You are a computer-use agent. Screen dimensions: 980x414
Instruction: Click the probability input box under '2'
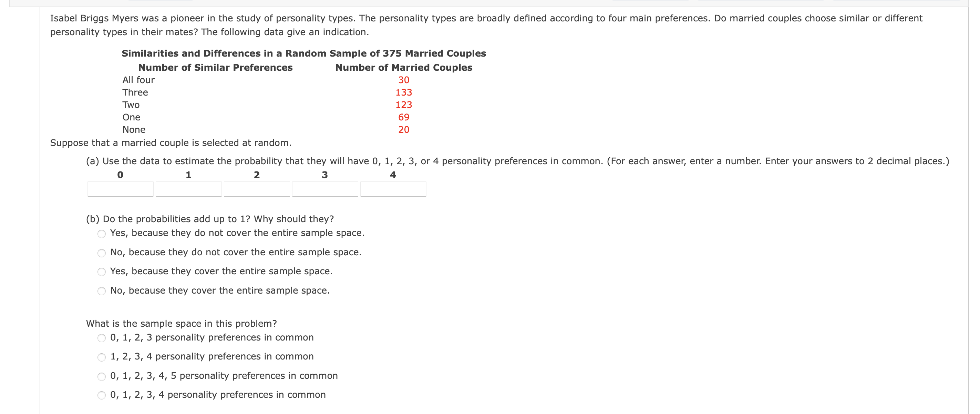(x=257, y=189)
